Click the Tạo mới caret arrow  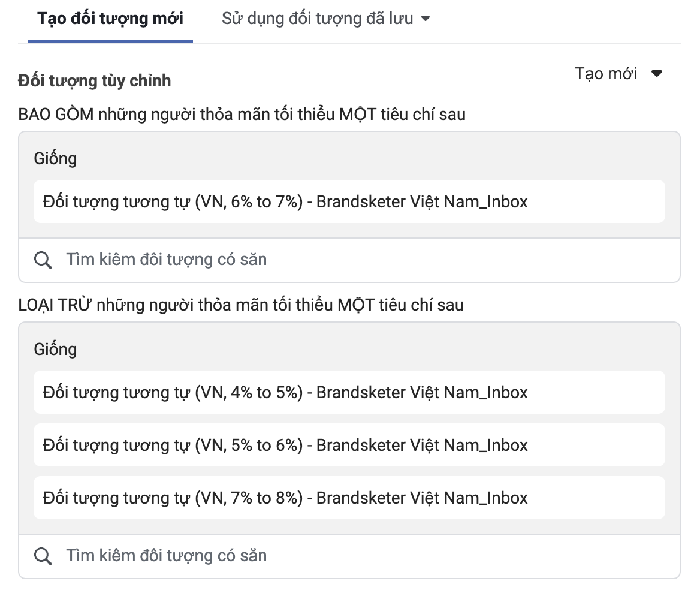pos(657,74)
